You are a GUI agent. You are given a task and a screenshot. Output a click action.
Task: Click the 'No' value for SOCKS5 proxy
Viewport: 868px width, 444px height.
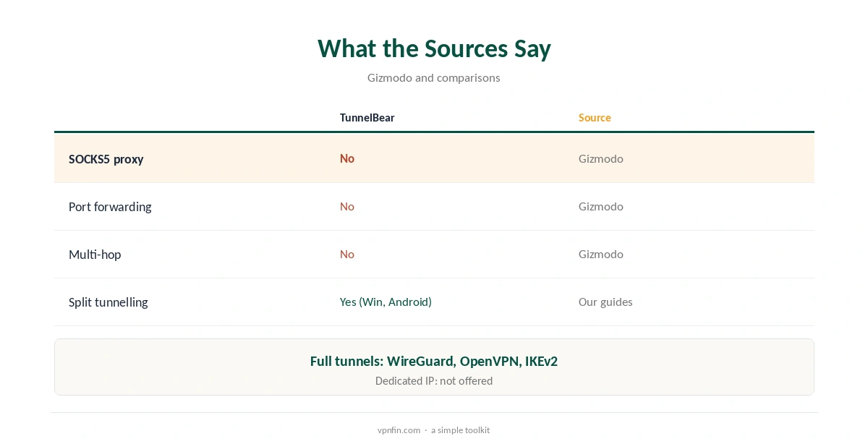pos(347,158)
